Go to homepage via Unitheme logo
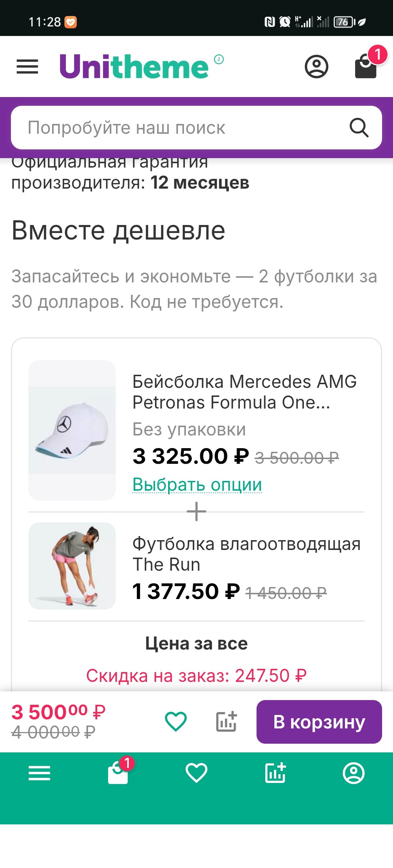This screenshot has width=393, height=868. [135, 67]
